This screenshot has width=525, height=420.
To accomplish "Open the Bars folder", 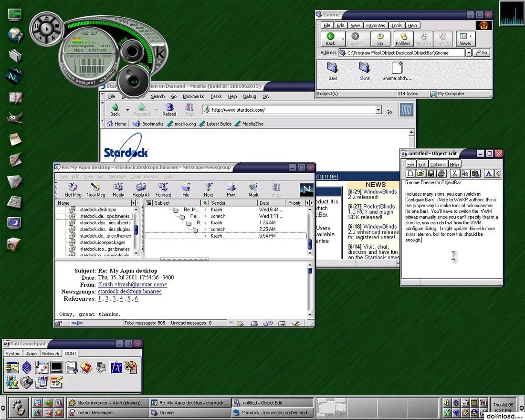I will pyautogui.click(x=333, y=71).
